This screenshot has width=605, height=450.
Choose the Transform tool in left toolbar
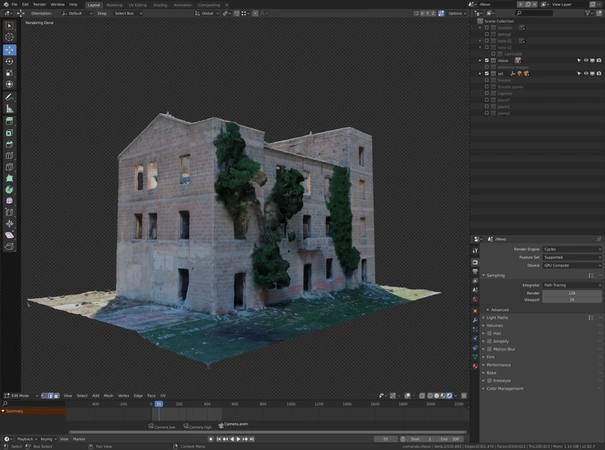(x=9, y=84)
